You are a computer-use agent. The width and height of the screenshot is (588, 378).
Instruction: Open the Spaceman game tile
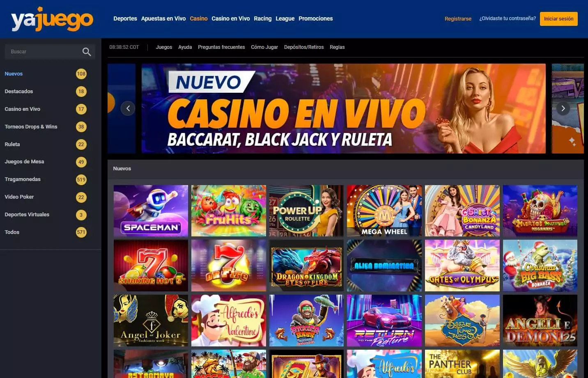151,211
